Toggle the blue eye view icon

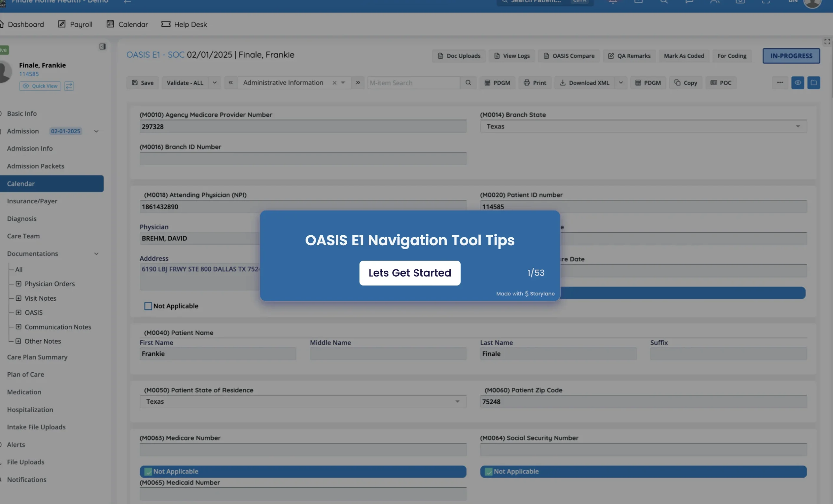[x=798, y=82]
